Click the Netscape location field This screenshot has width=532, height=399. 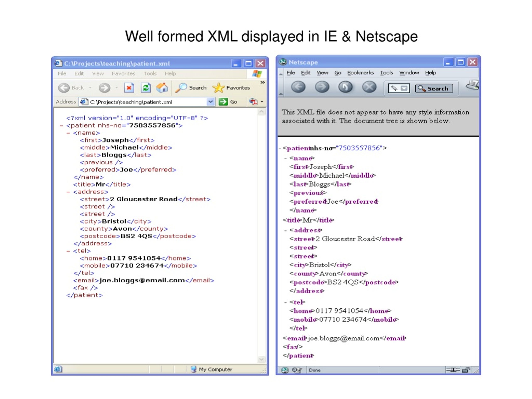[399, 89]
